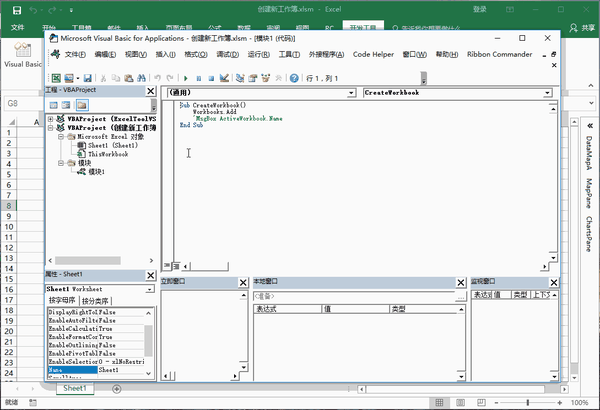Open the object dropdown in code window
The image size is (600, 410).
tap(351, 92)
